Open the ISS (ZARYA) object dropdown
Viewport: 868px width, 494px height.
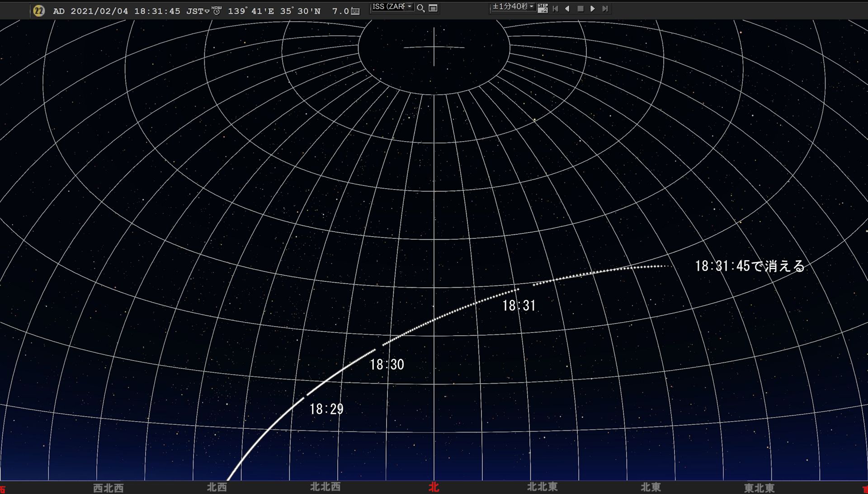(x=410, y=7)
